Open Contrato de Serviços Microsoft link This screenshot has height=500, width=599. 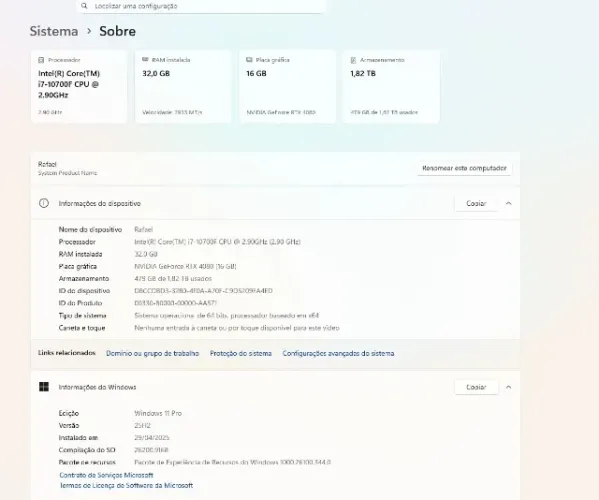(x=106, y=475)
